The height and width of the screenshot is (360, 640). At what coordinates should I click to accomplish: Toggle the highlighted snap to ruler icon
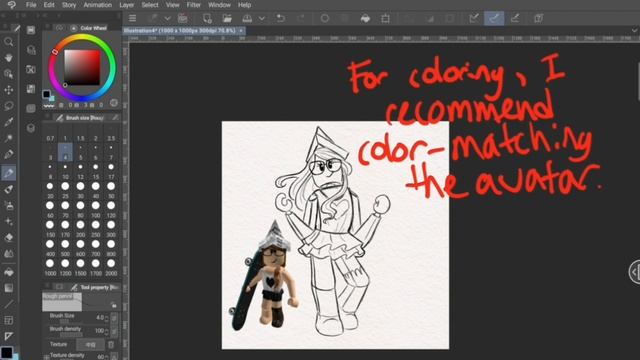(x=494, y=18)
